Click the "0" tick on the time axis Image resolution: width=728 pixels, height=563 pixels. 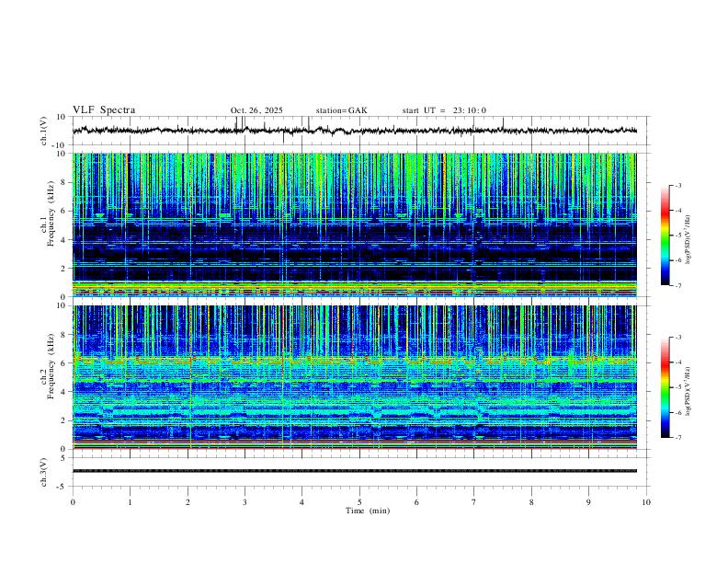coord(73,502)
